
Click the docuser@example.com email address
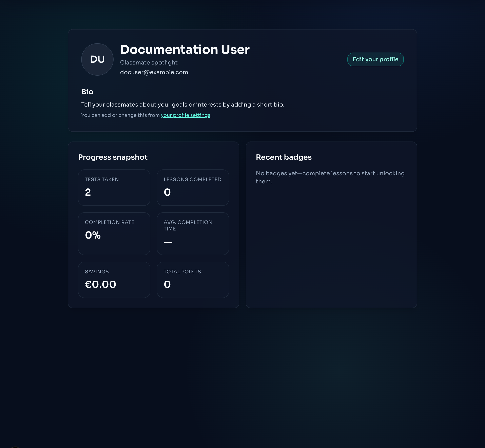point(154,72)
